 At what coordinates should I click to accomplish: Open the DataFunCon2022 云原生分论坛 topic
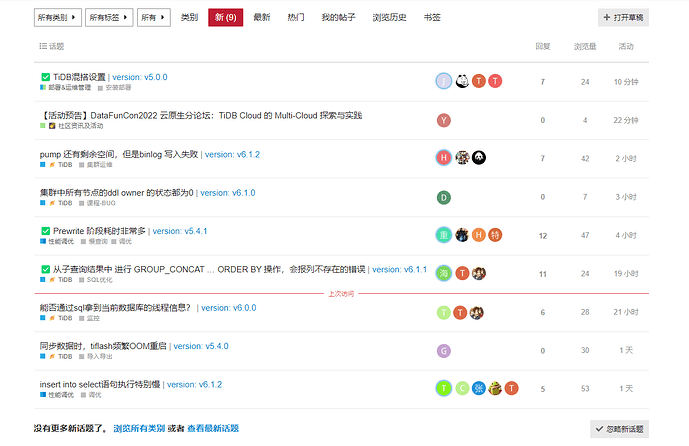coord(201,116)
